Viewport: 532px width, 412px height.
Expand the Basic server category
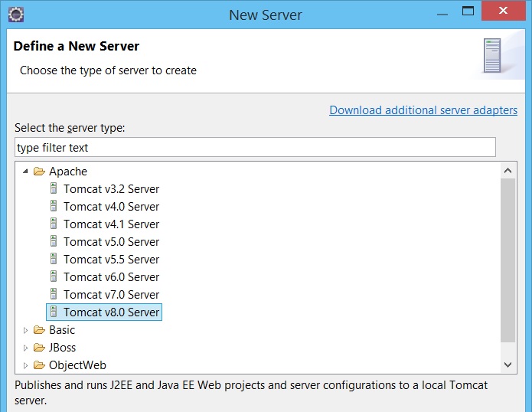click(x=25, y=330)
